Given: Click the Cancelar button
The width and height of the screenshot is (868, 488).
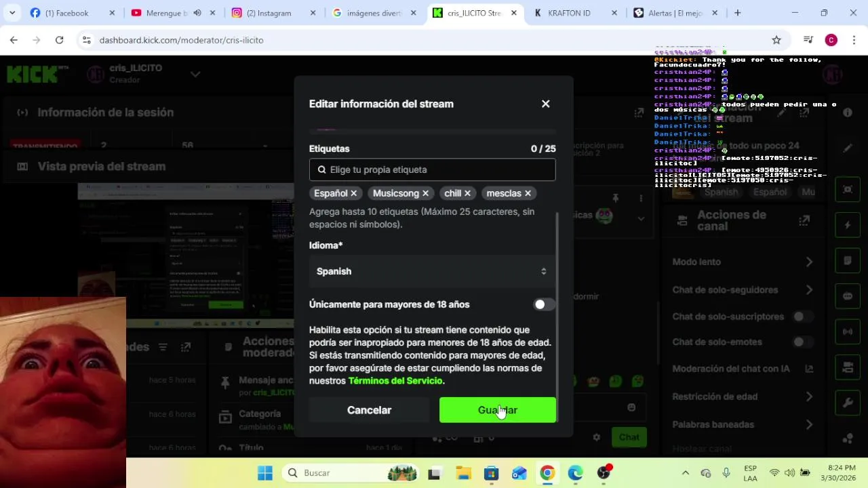Looking at the screenshot, I should click(x=369, y=410).
